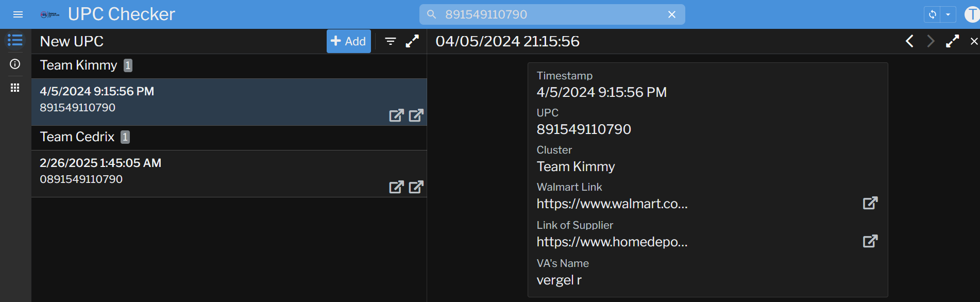Viewport: 980px width, 302px height.
Task: Click the sync refresh icon
Action: tap(933, 14)
